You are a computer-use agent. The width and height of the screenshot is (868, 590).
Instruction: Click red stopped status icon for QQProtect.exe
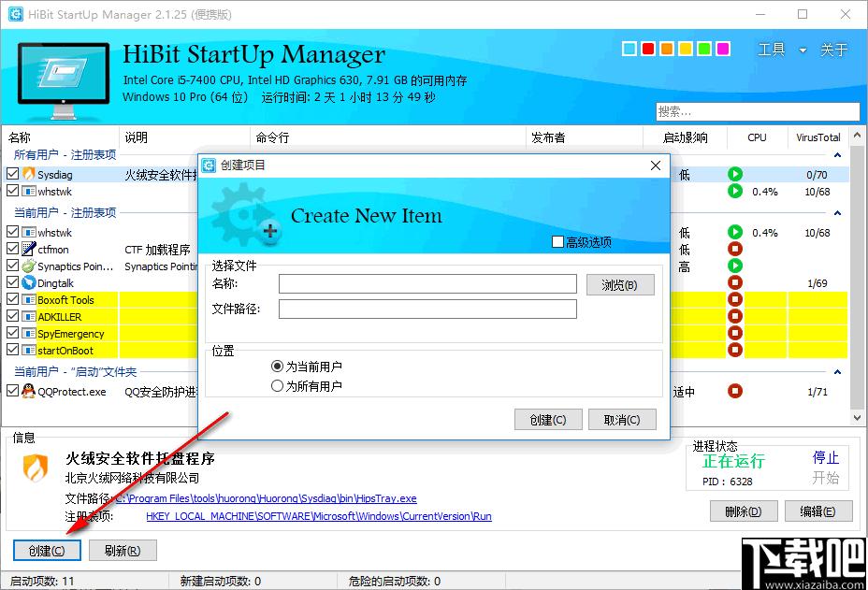point(734,391)
